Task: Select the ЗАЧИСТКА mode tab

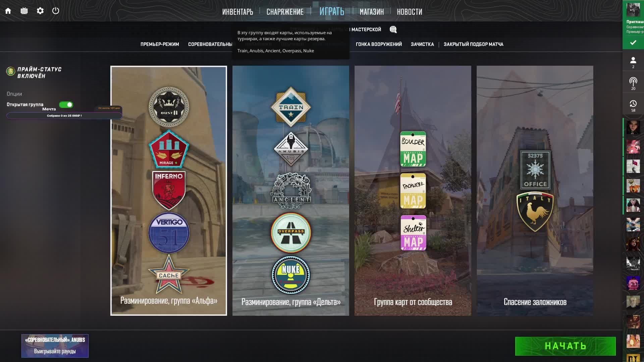Action: pyautogui.click(x=422, y=44)
